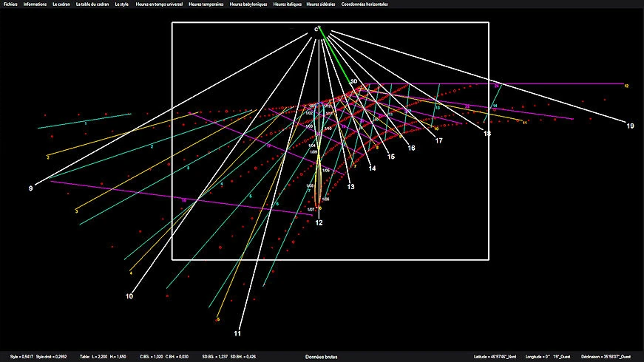Open the Le style menu
Screen dimensions: 644x362
(x=122, y=4)
